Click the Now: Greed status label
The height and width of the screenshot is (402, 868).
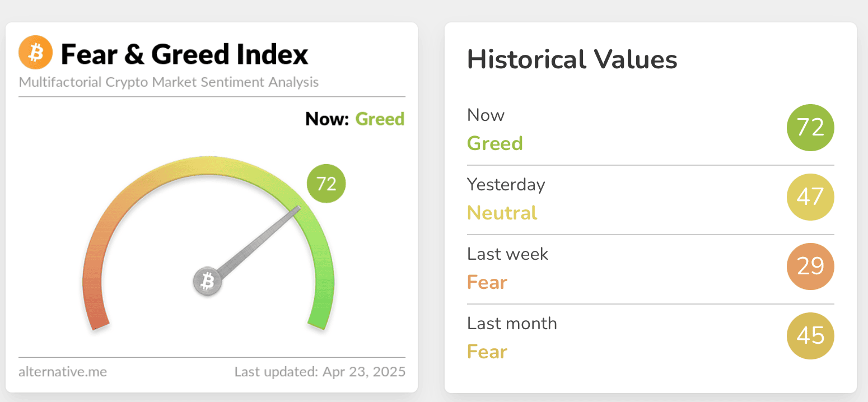tap(355, 119)
